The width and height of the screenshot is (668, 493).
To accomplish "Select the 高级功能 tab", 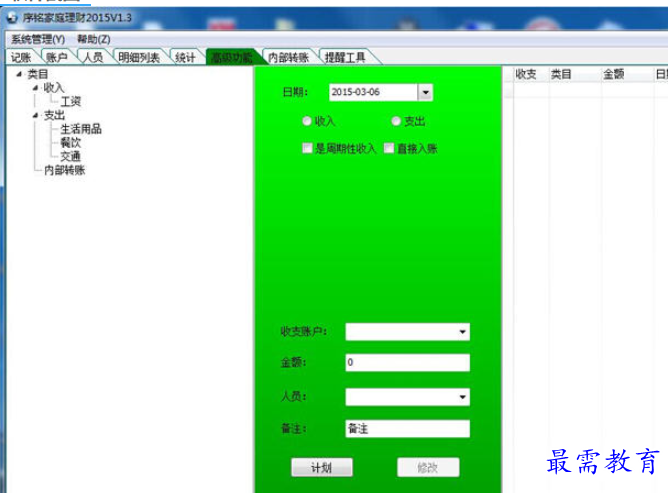I will pos(233,57).
